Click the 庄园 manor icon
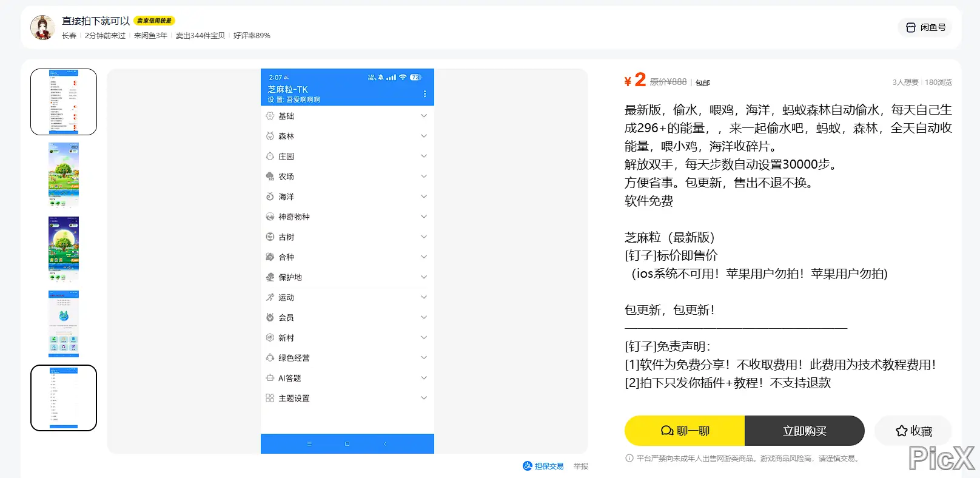This screenshot has width=980, height=478. pyautogui.click(x=270, y=156)
